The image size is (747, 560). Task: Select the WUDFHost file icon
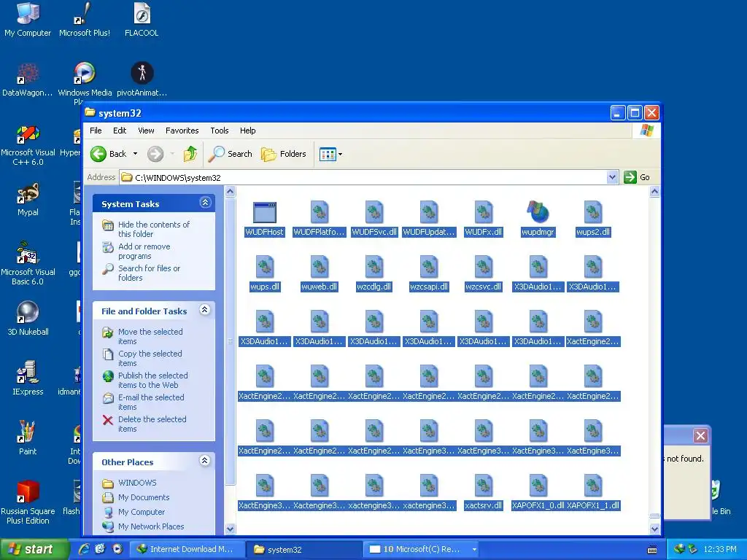point(264,212)
